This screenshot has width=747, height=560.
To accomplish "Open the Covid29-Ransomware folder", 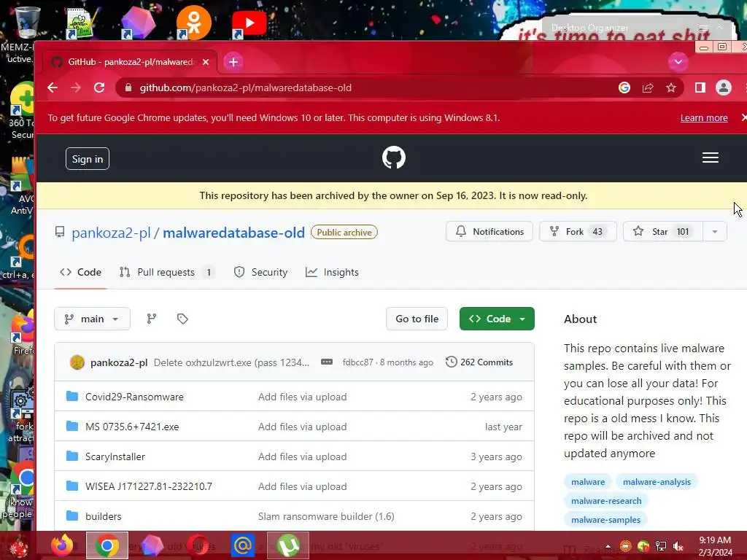I will 134,397.
